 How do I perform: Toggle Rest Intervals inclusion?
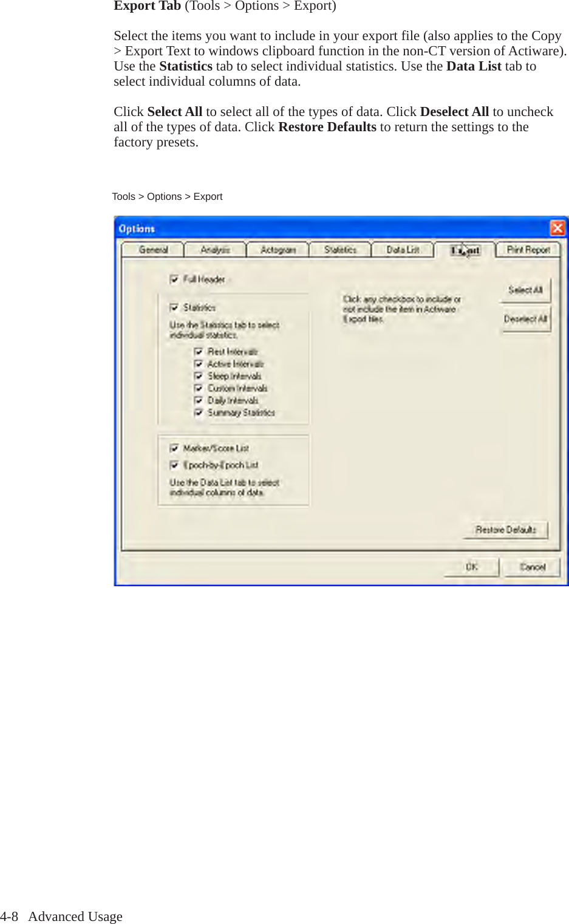click(198, 351)
